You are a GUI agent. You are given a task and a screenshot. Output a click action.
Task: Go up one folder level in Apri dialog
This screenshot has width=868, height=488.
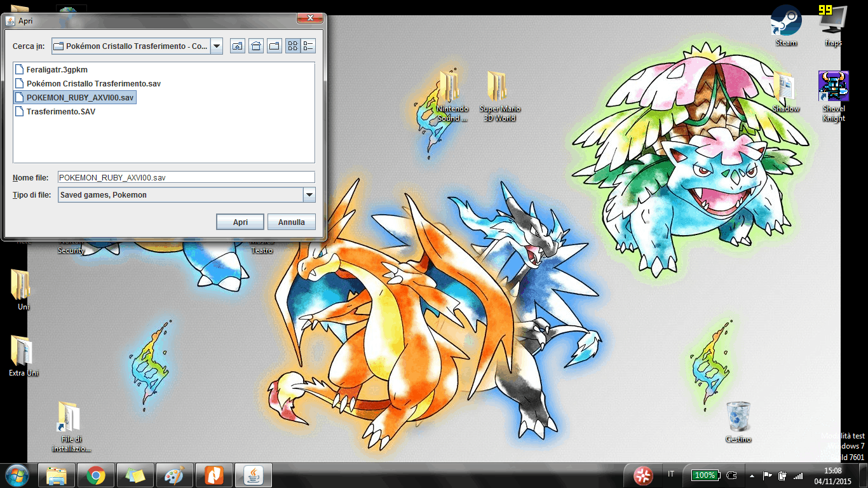tap(238, 46)
